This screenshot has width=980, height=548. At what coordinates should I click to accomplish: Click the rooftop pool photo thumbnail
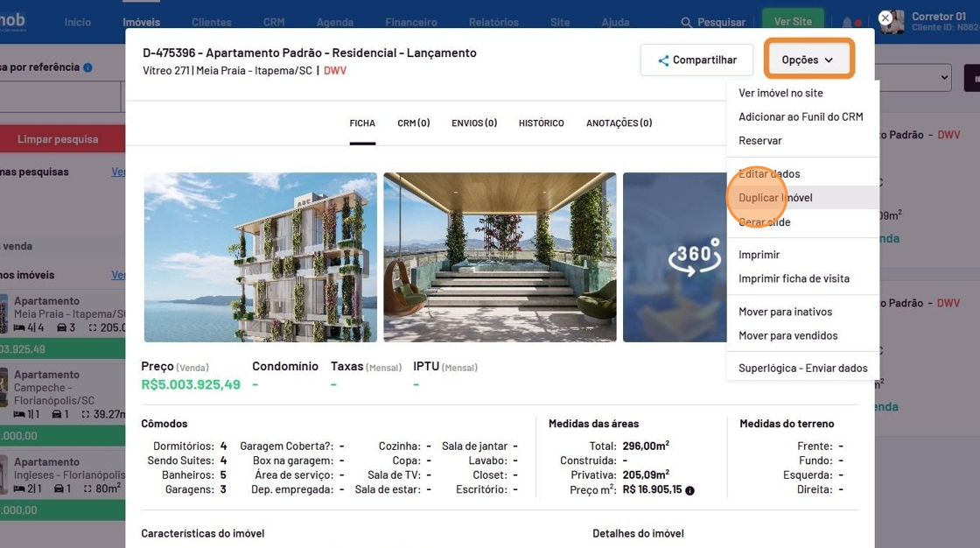pos(500,256)
